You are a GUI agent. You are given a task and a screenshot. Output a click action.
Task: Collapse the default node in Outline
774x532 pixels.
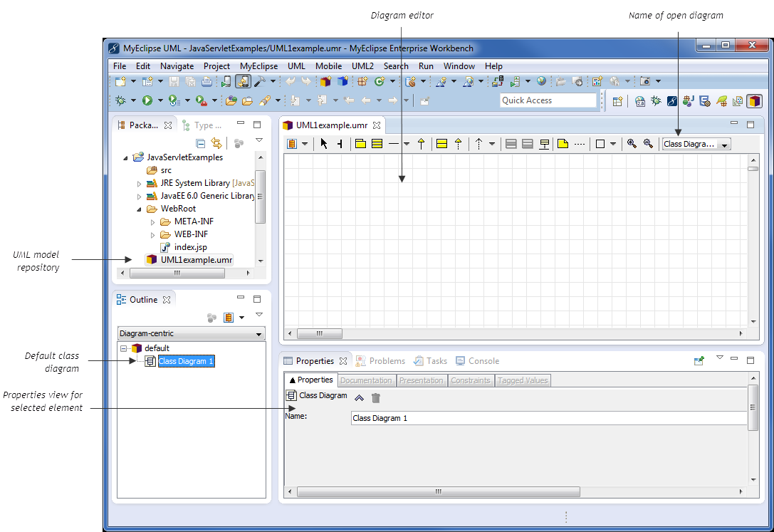point(124,348)
